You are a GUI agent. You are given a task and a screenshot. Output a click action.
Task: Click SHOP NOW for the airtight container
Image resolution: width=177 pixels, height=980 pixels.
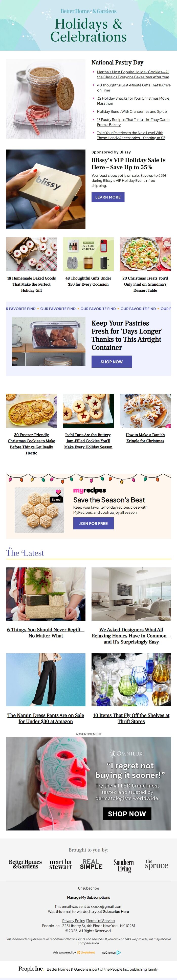(x=111, y=362)
